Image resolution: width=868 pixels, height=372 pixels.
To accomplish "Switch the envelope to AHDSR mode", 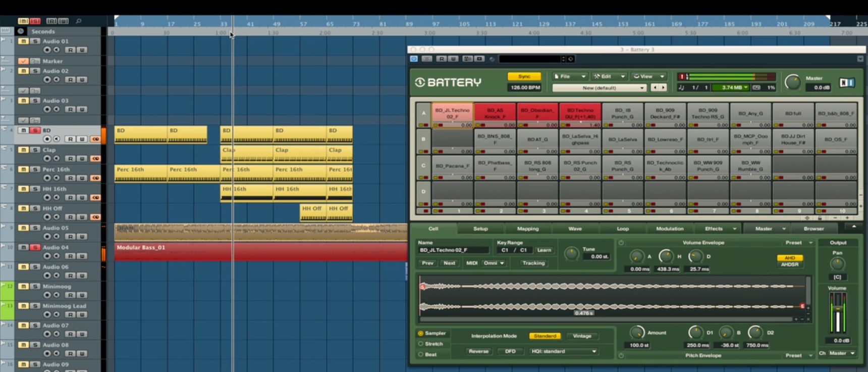I will point(790,264).
